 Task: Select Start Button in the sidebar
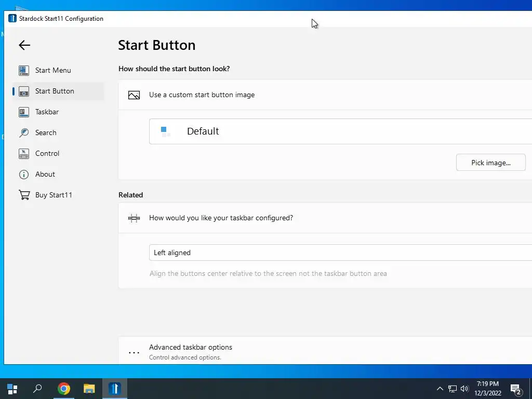coord(58,91)
